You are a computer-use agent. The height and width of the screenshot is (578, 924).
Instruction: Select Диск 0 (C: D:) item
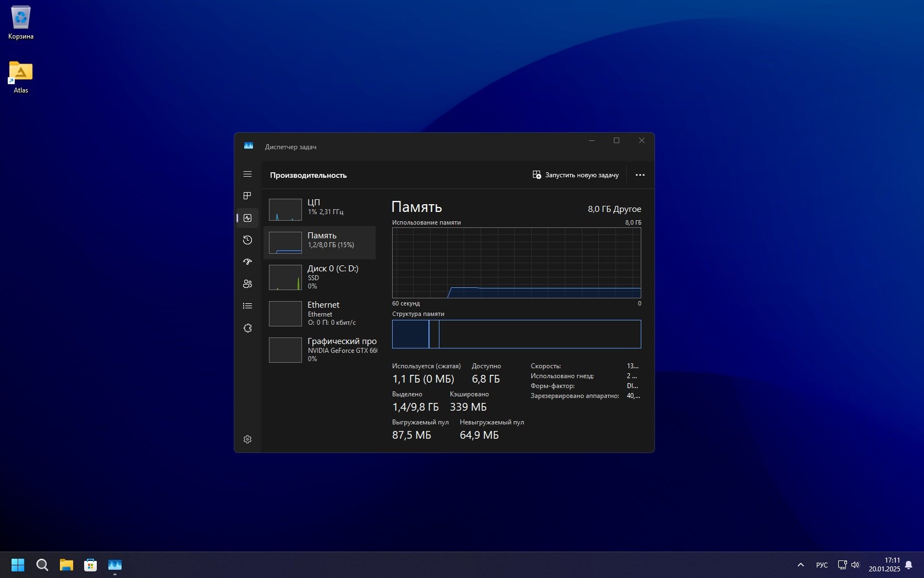pos(320,277)
